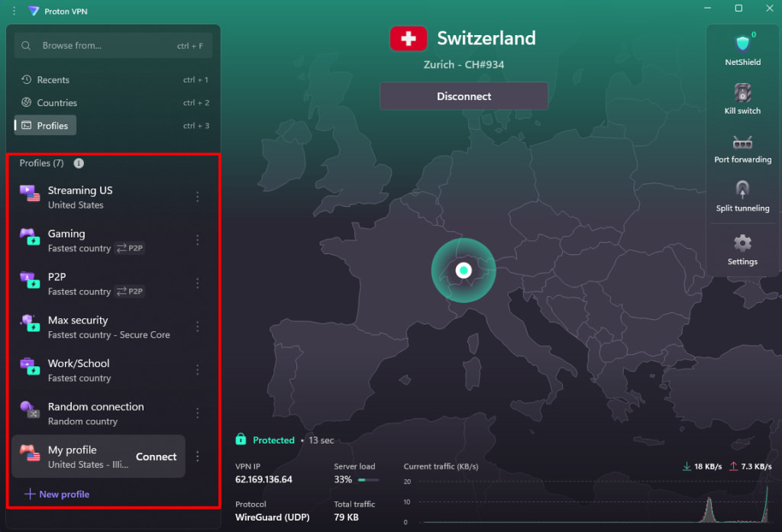Image resolution: width=782 pixels, height=532 pixels.
Task: Click the Recents clock icon
Action: [x=27, y=79]
